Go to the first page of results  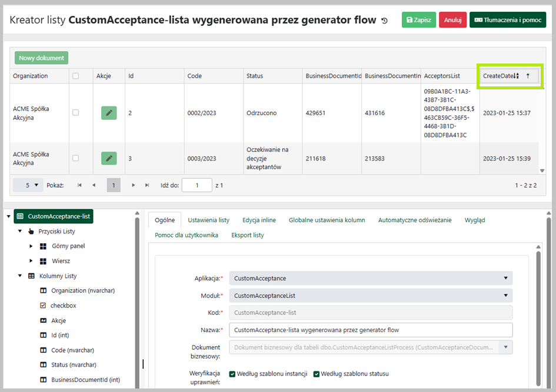pos(79,185)
